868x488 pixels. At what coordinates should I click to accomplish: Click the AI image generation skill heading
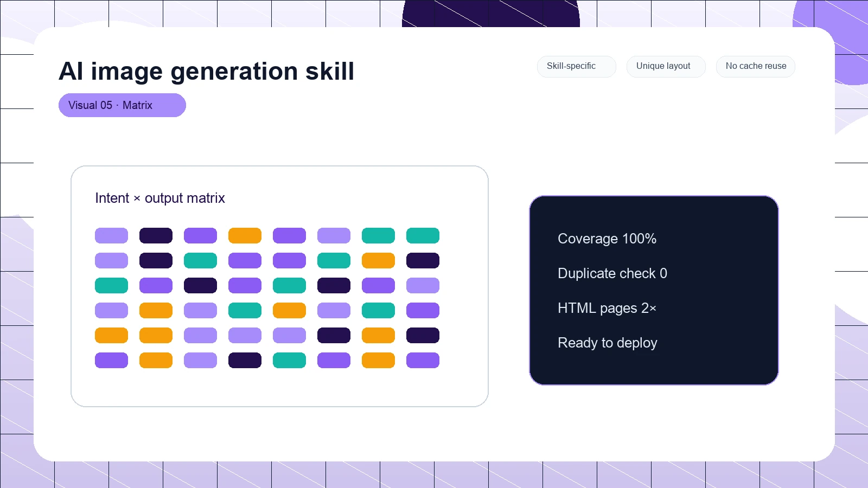click(x=206, y=71)
